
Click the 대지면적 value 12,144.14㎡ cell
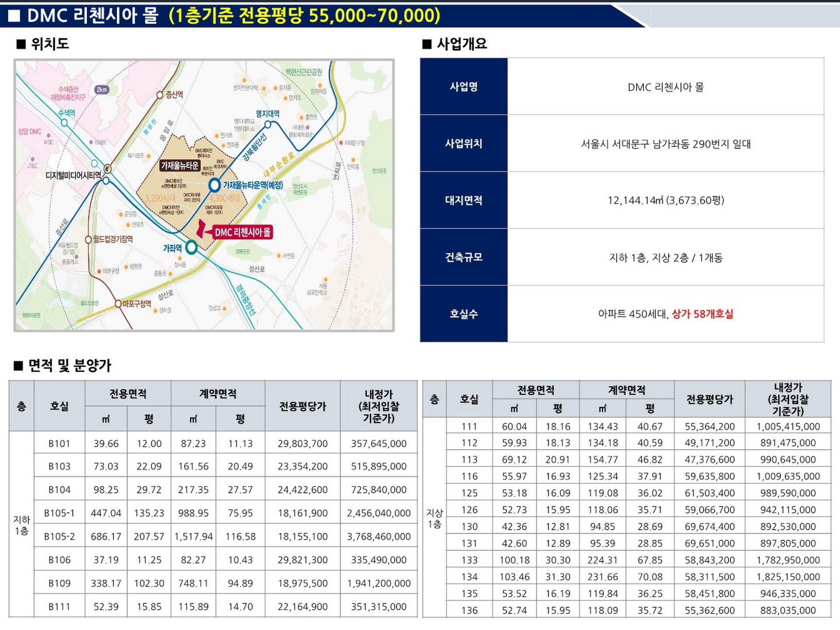[665, 200]
